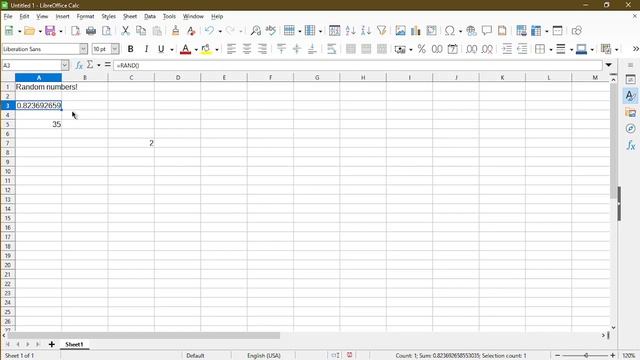This screenshot has width=640, height=360.
Task: Click column A header
Action: tap(38, 77)
